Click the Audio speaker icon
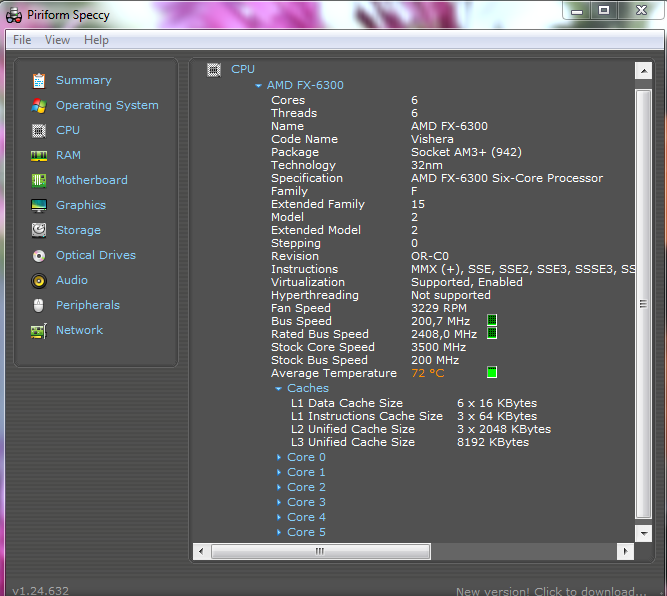The height and width of the screenshot is (596, 667). 39,281
